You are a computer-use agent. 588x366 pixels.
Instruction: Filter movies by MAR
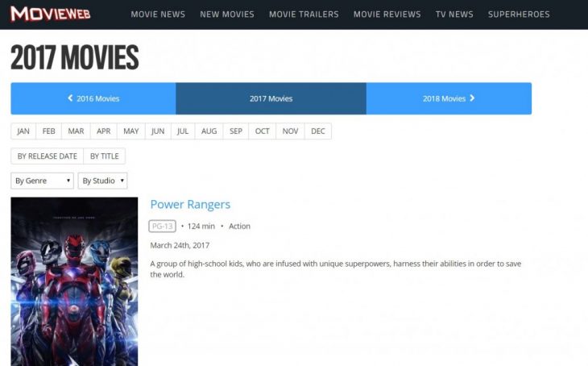[x=76, y=131]
